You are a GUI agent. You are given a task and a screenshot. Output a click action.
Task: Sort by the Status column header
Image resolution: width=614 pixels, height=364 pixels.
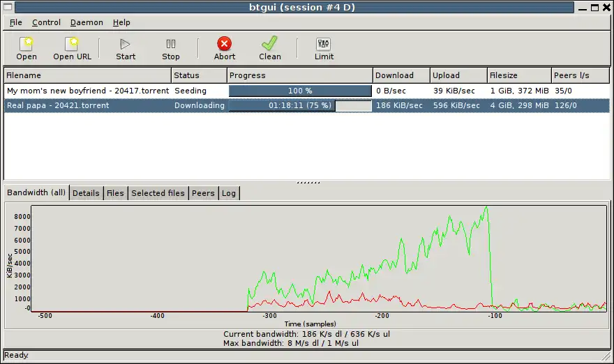click(x=199, y=75)
